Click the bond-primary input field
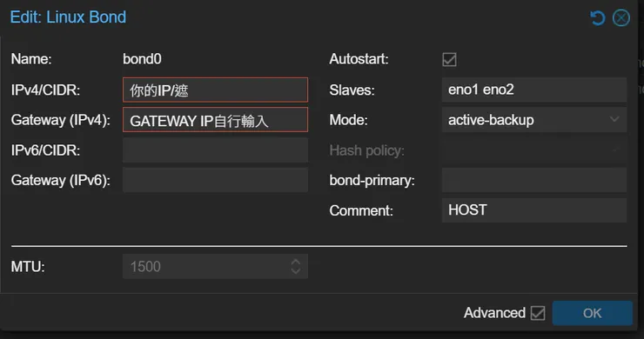 (x=534, y=180)
